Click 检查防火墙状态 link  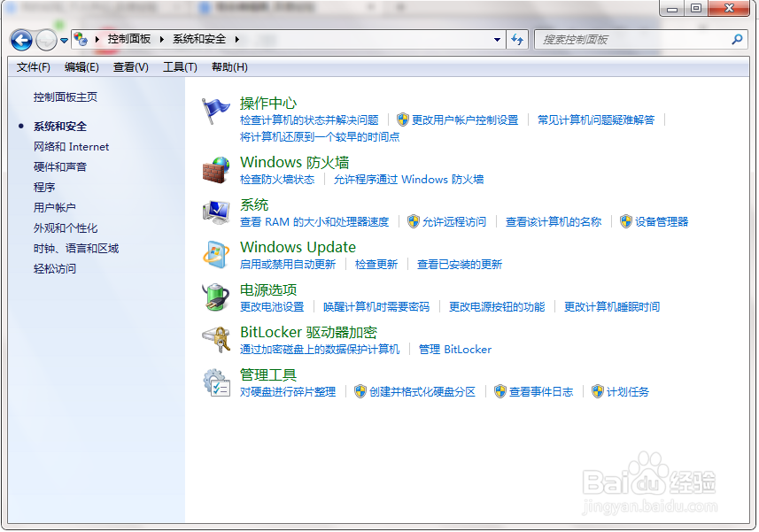tap(277, 180)
